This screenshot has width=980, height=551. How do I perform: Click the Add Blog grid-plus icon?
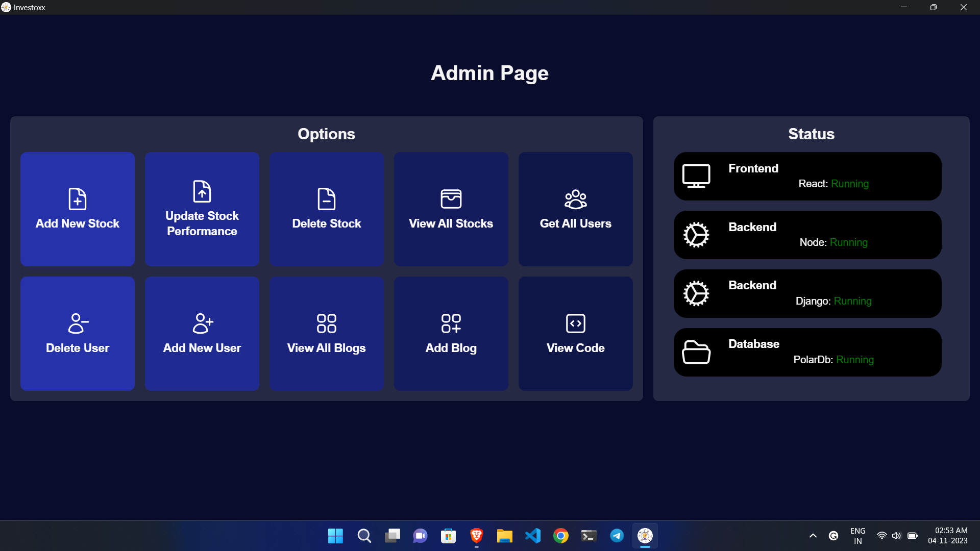[451, 323]
